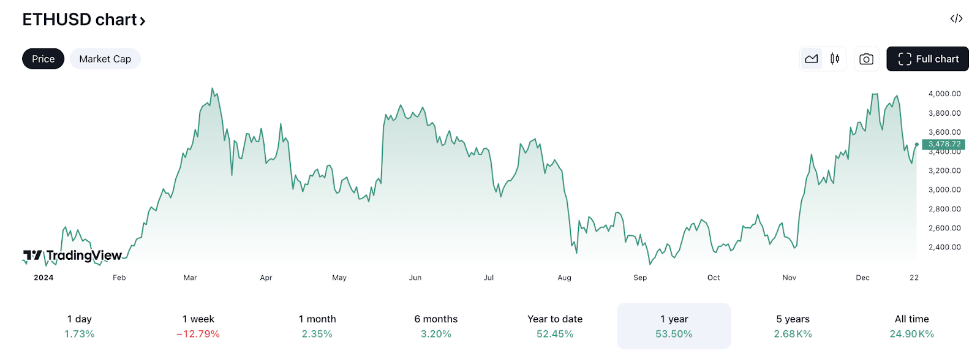This screenshot has width=980, height=356.
Task: Click the embed code icon
Action: [956, 19]
